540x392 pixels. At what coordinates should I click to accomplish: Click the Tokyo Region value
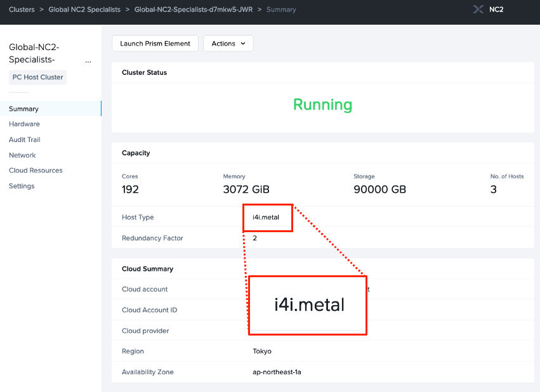point(261,351)
